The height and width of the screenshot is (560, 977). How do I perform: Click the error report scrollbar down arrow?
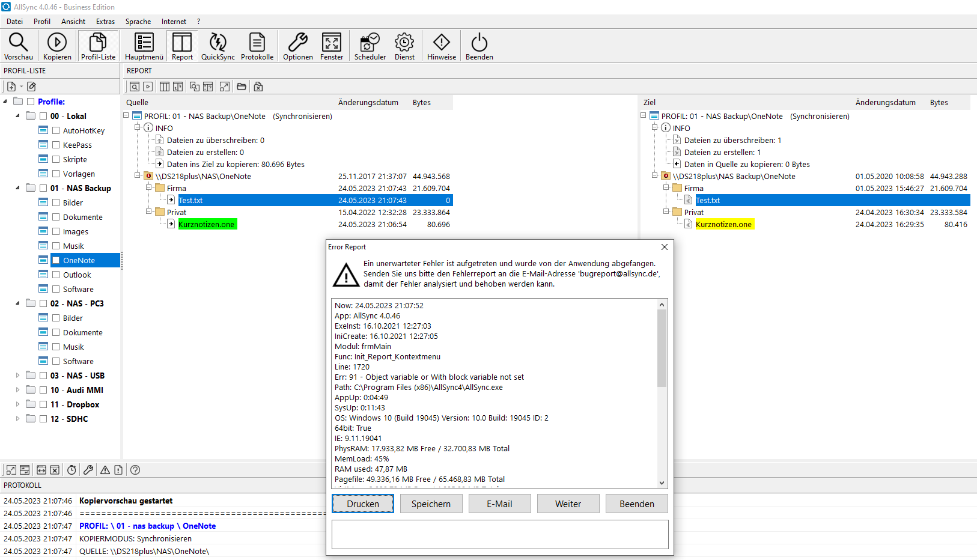point(662,483)
